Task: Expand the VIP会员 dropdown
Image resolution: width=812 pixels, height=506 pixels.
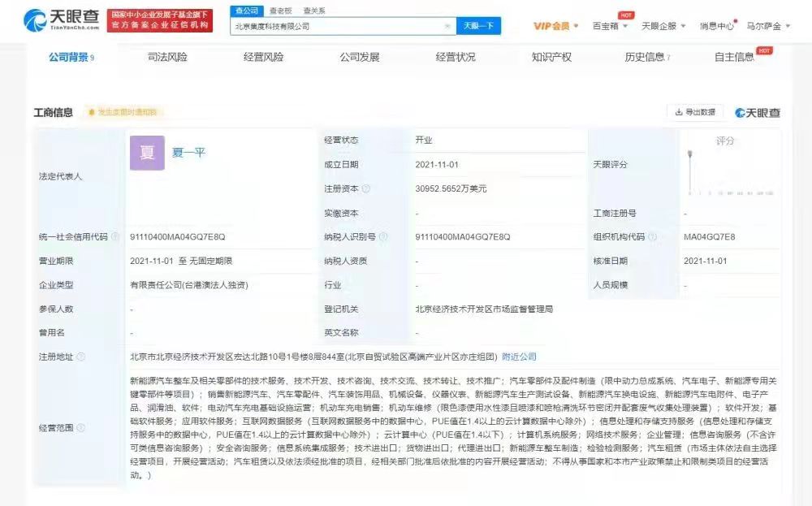Action: pos(555,26)
